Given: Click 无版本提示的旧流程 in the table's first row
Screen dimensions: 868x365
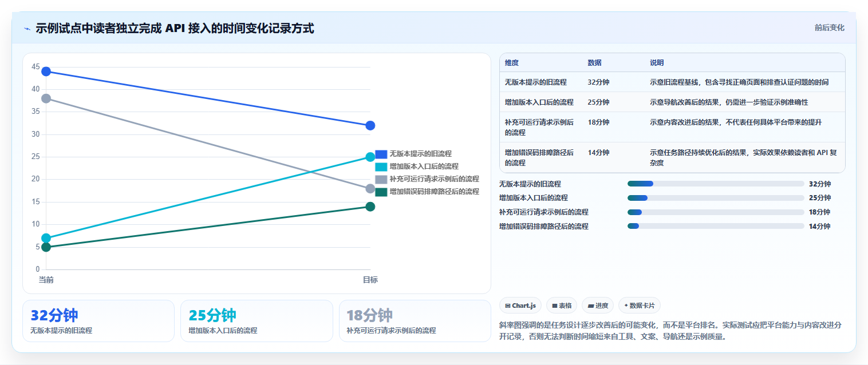Looking at the screenshot, I should click(x=536, y=82).
